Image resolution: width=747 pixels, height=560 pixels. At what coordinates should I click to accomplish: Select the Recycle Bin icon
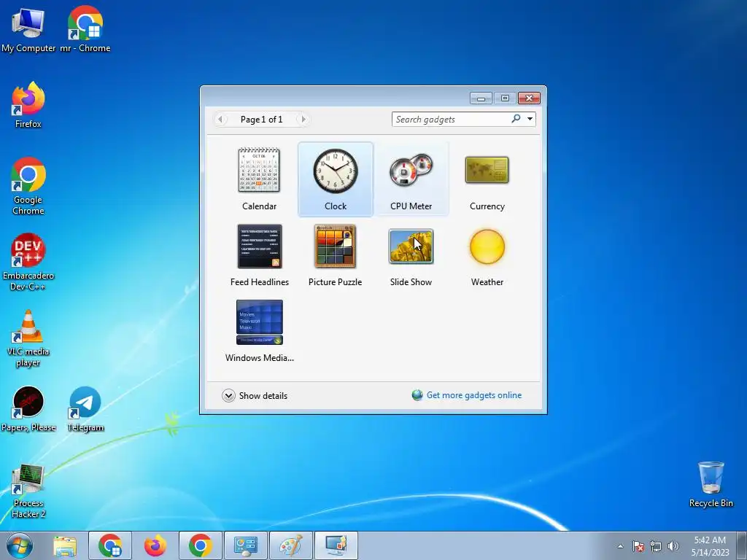(711, 484)
